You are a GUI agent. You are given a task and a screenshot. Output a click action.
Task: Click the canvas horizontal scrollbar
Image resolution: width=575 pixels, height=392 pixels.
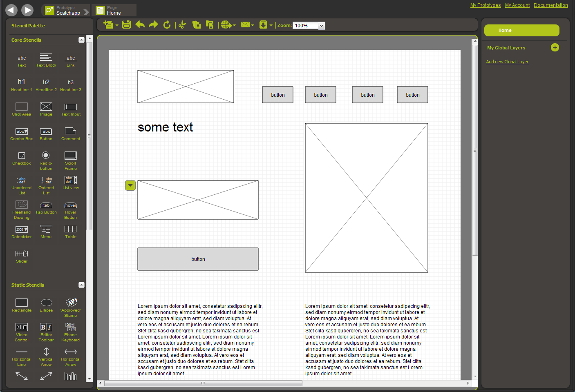pos(203,383)
